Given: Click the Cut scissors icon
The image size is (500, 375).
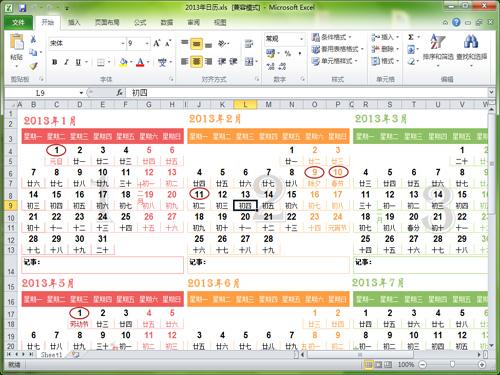Looking at the screenshot, I should 33,39.
